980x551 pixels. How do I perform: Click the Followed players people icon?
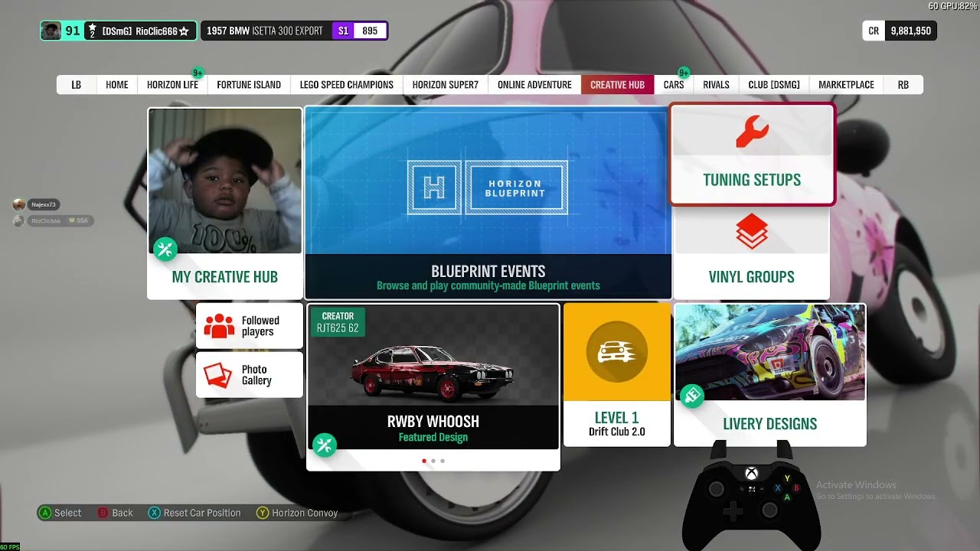pyautogui.click(x=220, y=326)
